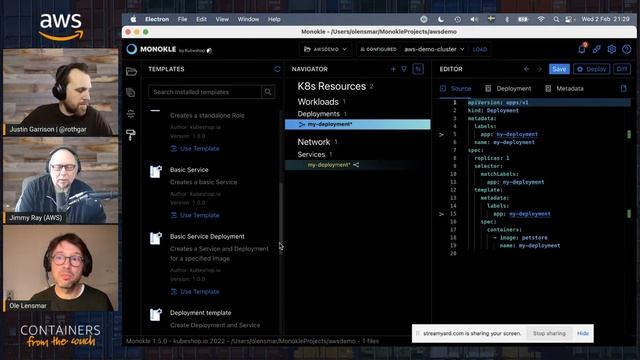Click the Basic Service Deployment template icon
Viewport: 640px width, 360px height.
[x=156, y=238]
